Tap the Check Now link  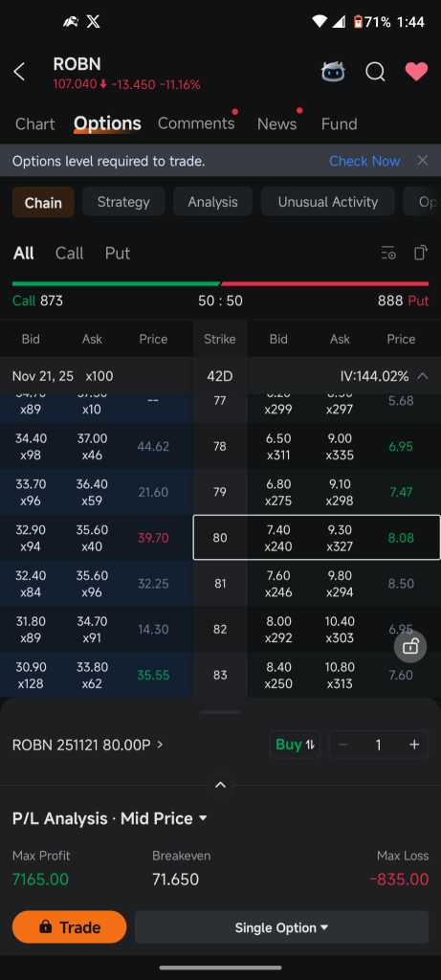coord(364,161)
